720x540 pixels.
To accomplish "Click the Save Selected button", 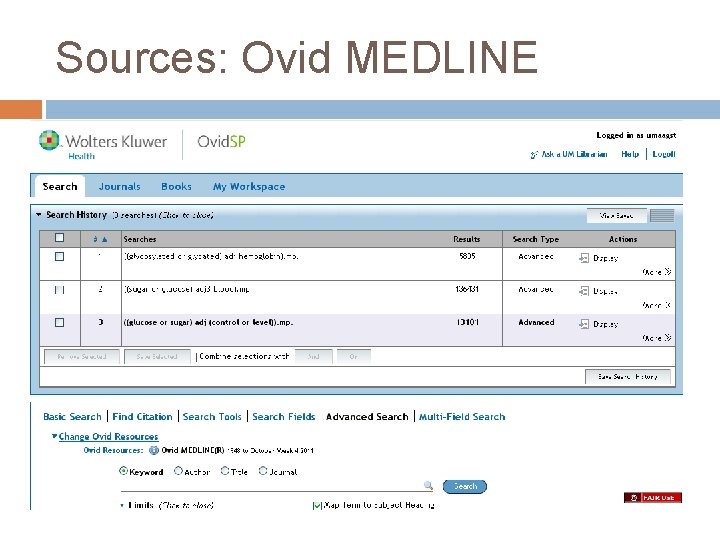I will pos(157,356).
